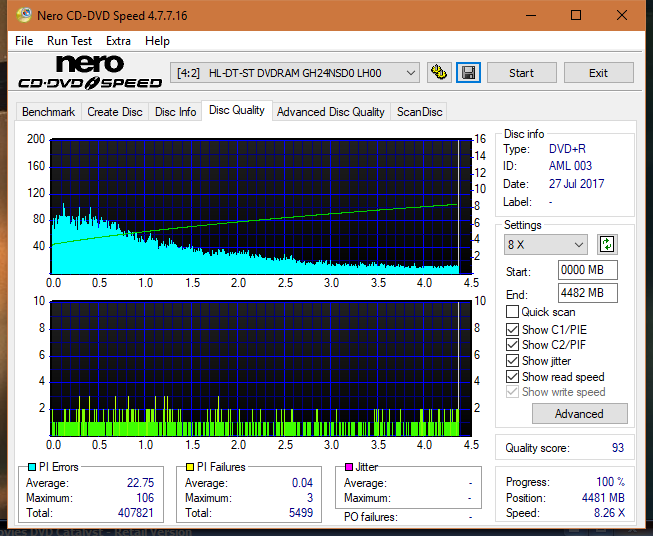
Task: Click the Nero disc app icon in title bar
Action: (24, 15)
